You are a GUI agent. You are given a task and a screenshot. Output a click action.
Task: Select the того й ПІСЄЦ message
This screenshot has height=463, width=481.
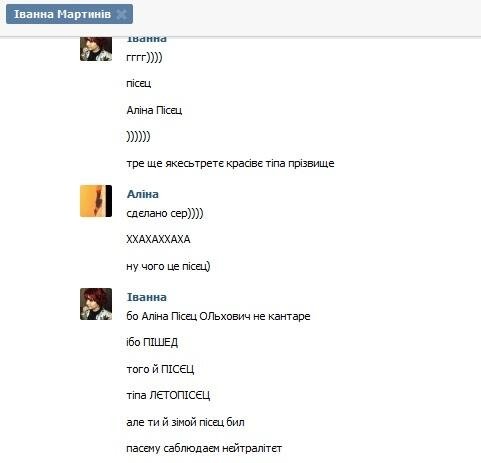click(x=160, y=369)
